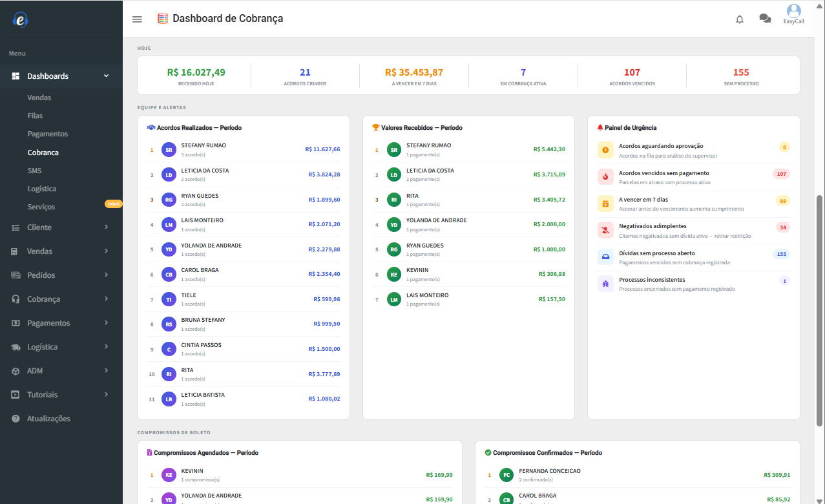Click the R$ 5.442,30 received value
The image size is (825, 504).
pos(549,149)
